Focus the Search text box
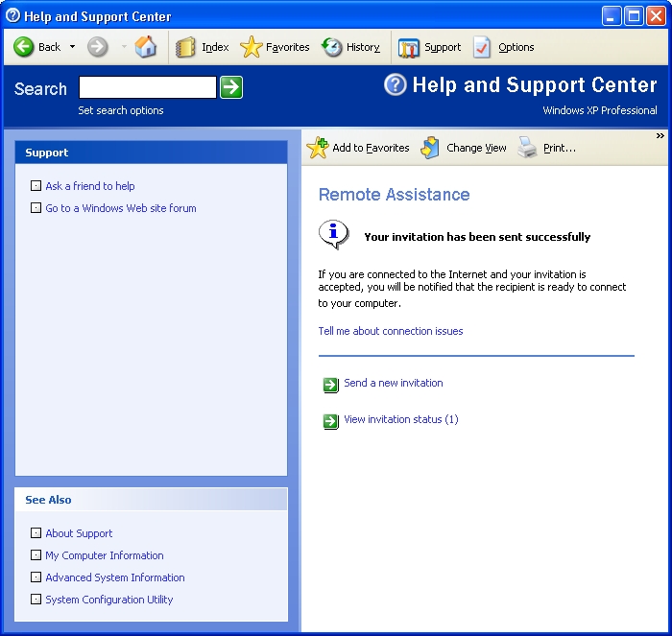This screenshot has height=636, width=672. [148, 87]
